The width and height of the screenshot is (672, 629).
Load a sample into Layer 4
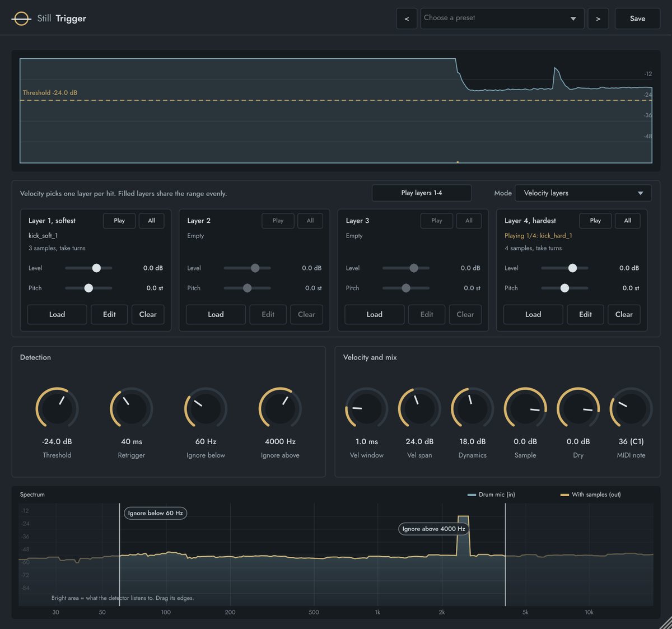tap(533, 314)
